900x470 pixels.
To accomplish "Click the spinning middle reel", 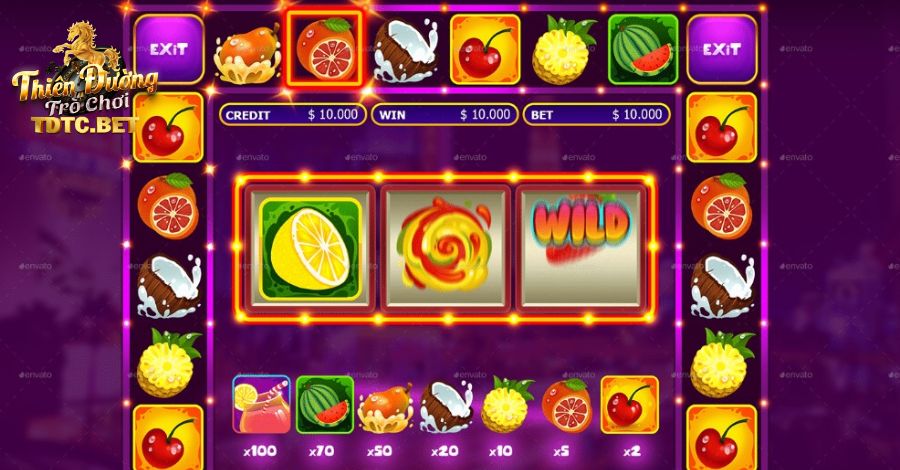I will pyautogui.click(x=445, y=247).
